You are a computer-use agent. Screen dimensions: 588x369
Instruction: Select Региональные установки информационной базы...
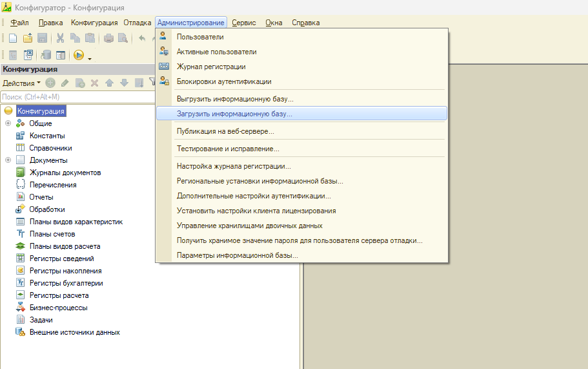pos(301,181)
